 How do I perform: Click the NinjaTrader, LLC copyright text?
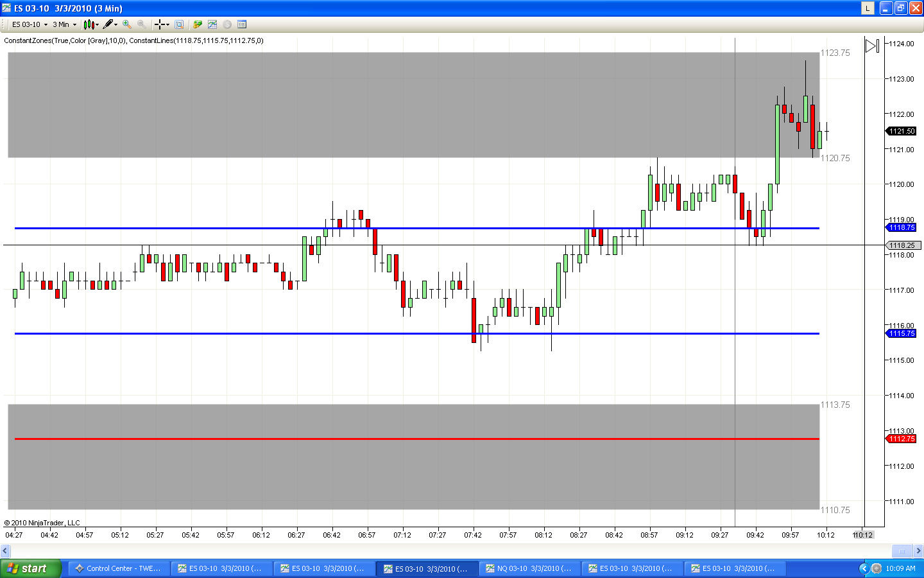pos(42,523)
